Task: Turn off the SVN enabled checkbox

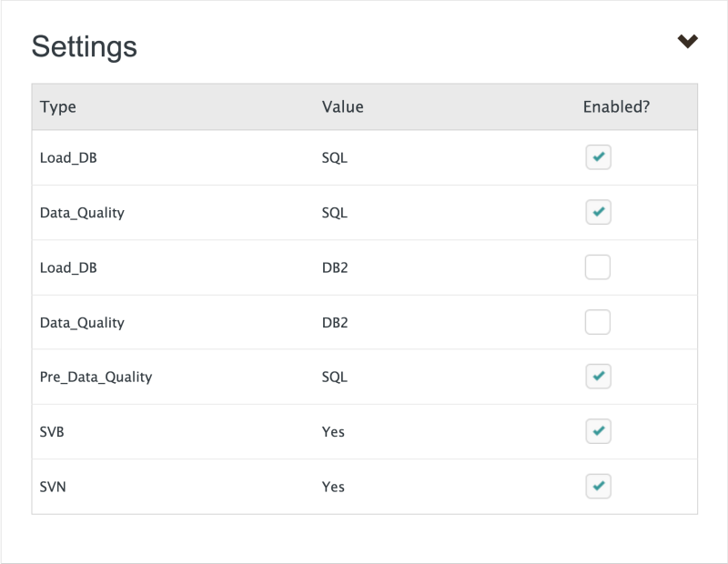Action: 598,486
